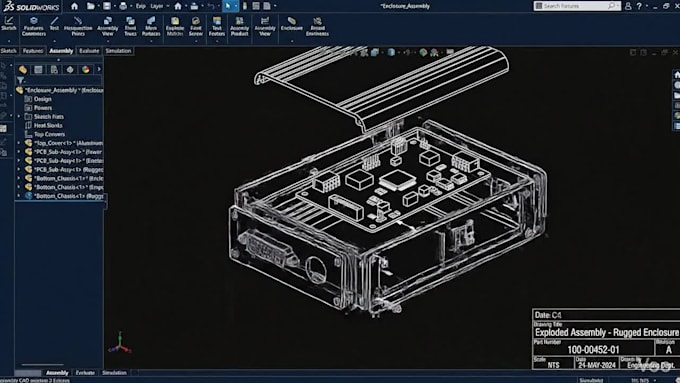This screenshot has width=680, height=383.
Task: Open the DimXpert crosshair panel icon
Action: click(x=70, y=69)
